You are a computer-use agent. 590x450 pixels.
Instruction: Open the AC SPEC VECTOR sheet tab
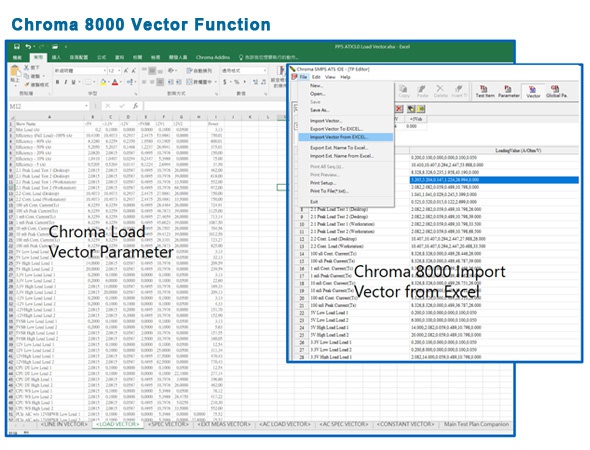click(344, 424)
